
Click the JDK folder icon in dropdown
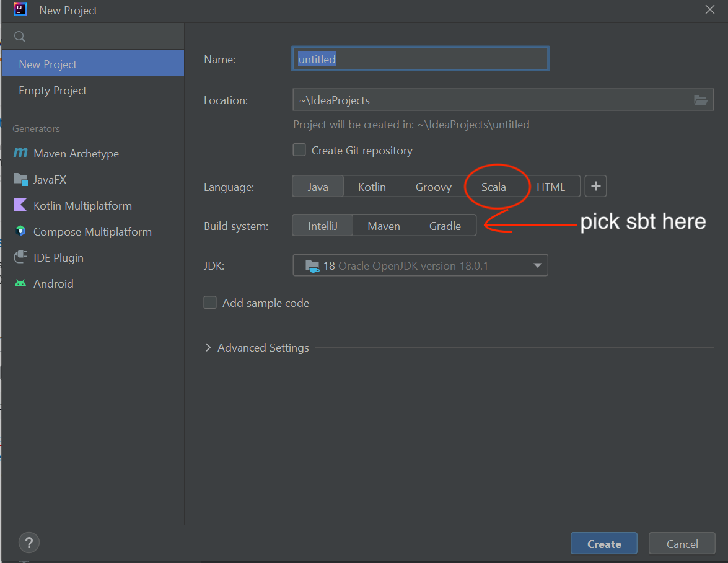312,266
